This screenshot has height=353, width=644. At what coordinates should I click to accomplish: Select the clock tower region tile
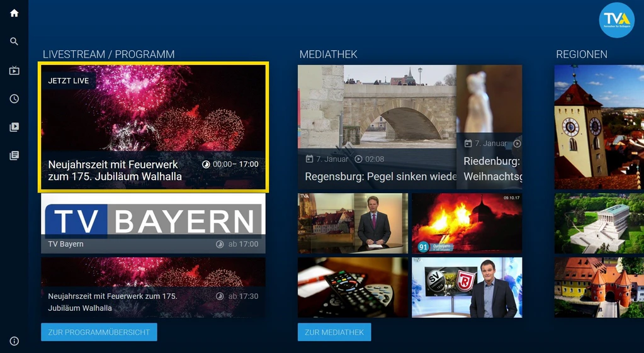[599, 127]
